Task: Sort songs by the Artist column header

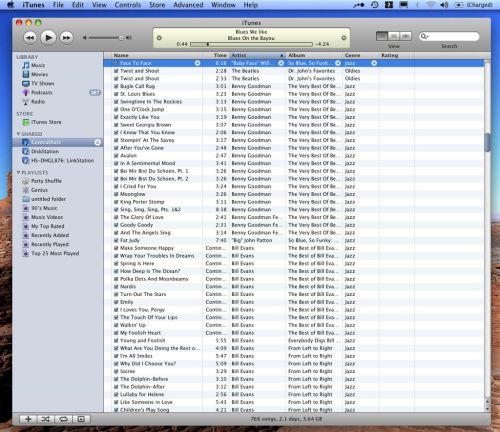Action: click(257, 55)
